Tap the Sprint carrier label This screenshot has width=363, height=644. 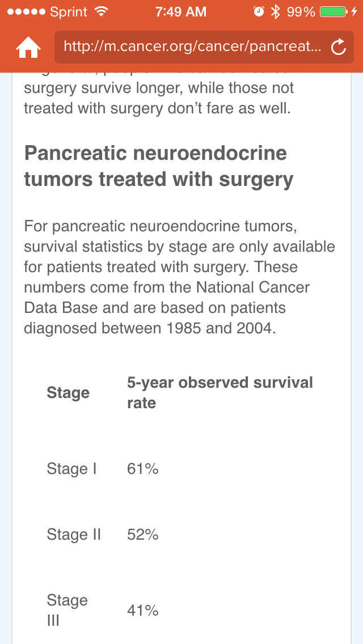[69, 11]
